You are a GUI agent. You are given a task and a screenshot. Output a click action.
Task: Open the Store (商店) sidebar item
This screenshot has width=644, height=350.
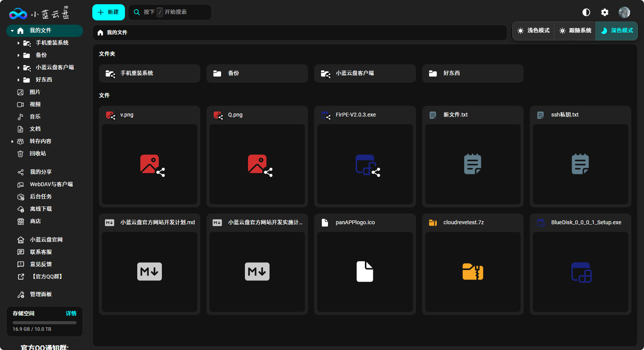35,221
